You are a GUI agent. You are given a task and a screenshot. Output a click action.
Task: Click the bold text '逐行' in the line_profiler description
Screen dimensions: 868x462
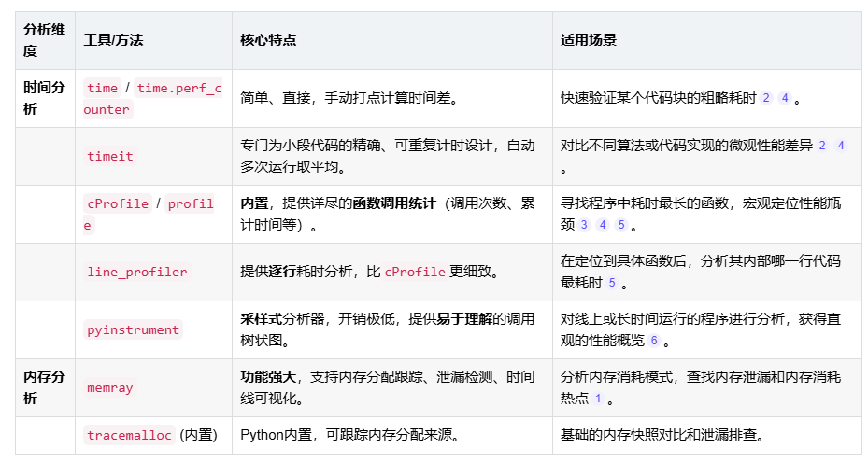282,272
